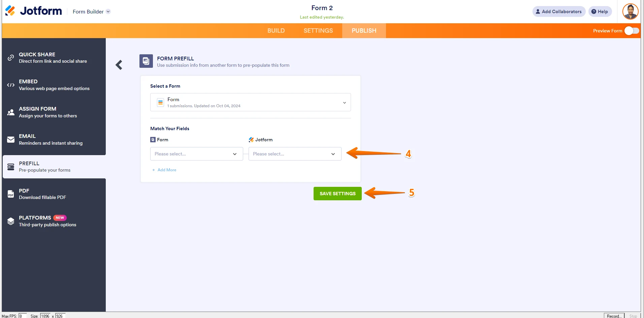Switch to the BUILD tab
The width and height of the screenshot is (644, 318).
[276, 31]
